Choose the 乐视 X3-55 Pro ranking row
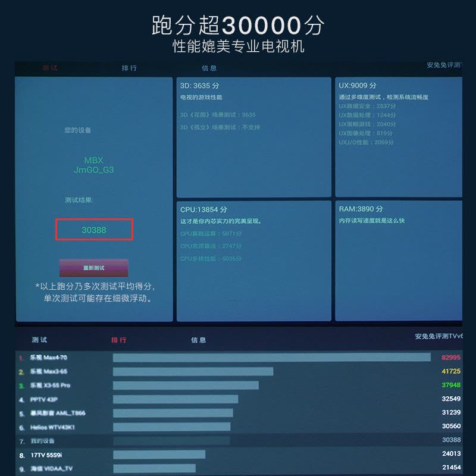The image size is (476, 476). pos(50,386)
